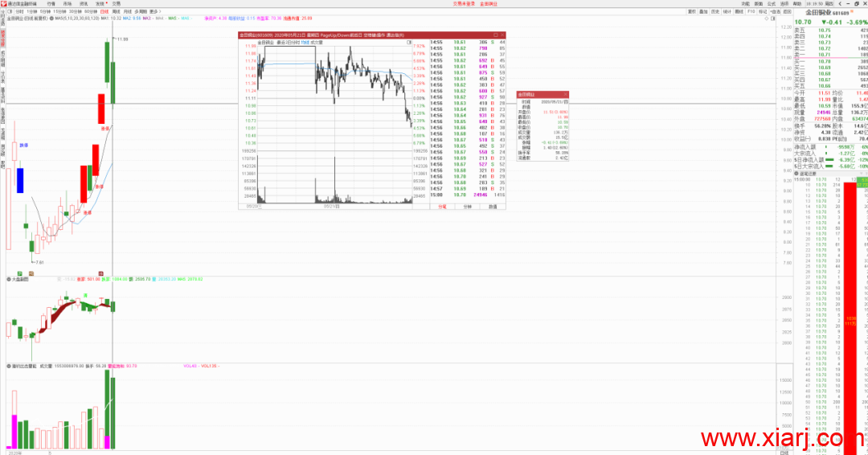
Task: Click the 卖五 price 10.75 row
Action: (831, 30)
